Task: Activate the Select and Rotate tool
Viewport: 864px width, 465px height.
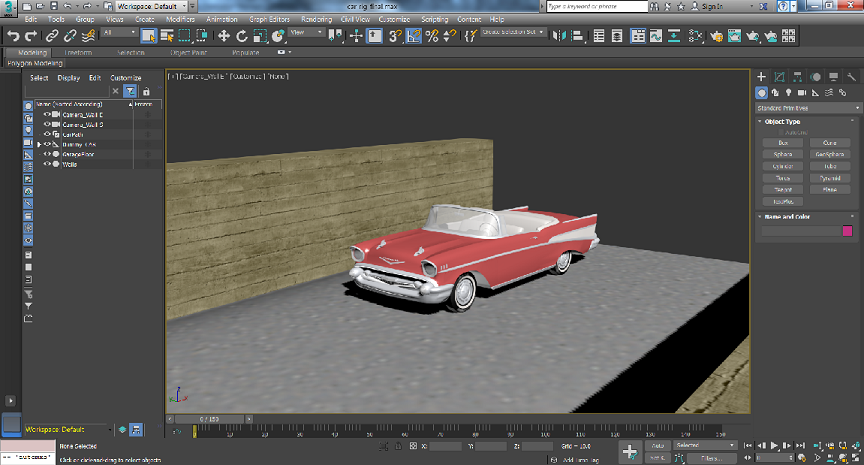Action: [x=240, y=36]
